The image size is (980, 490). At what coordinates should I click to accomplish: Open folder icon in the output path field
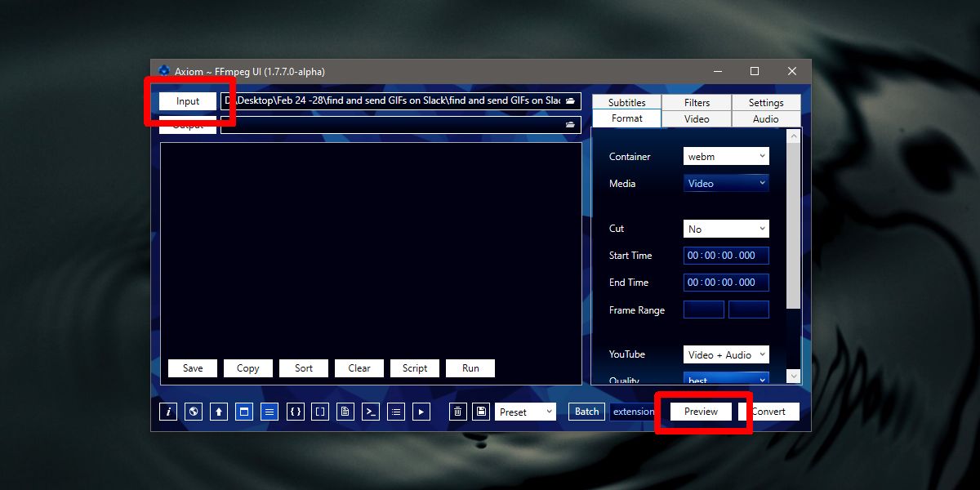(x=570, y=125)
